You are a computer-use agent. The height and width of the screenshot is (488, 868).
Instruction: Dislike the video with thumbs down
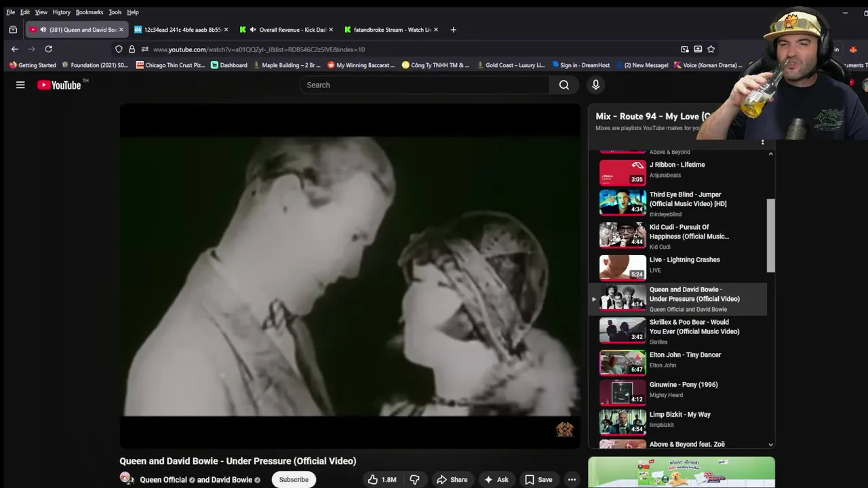pos(414,479)
